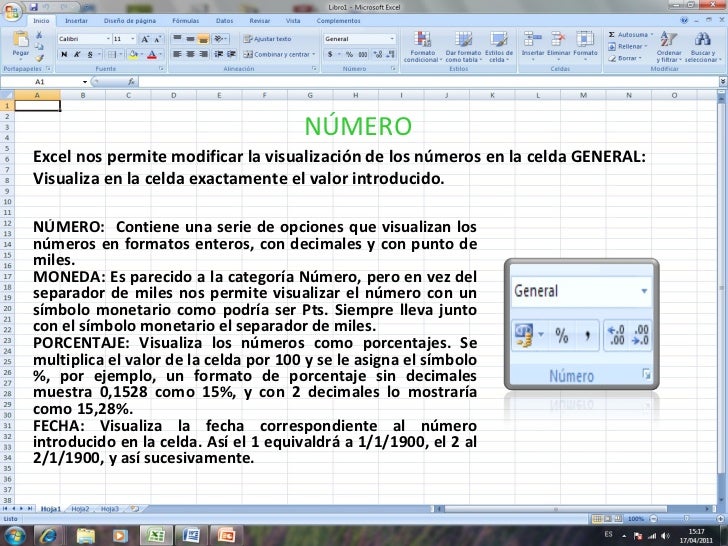Expand the Autosuma dropdown
This screenshot has height=546, width=728.
pos(652,34)
